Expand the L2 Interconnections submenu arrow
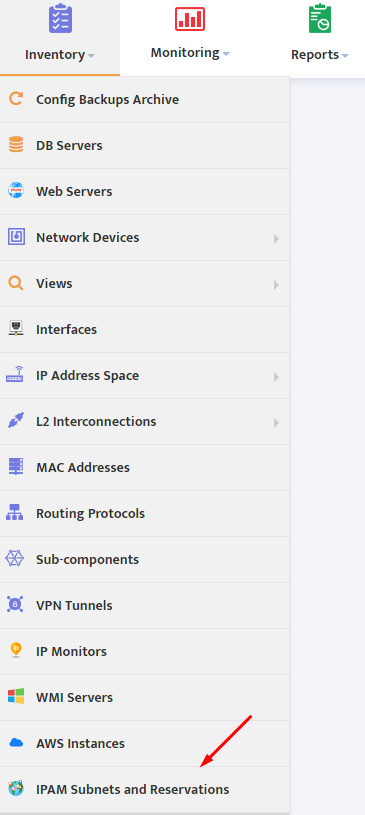This screenshot has width=365, height=815. [276, 423]
